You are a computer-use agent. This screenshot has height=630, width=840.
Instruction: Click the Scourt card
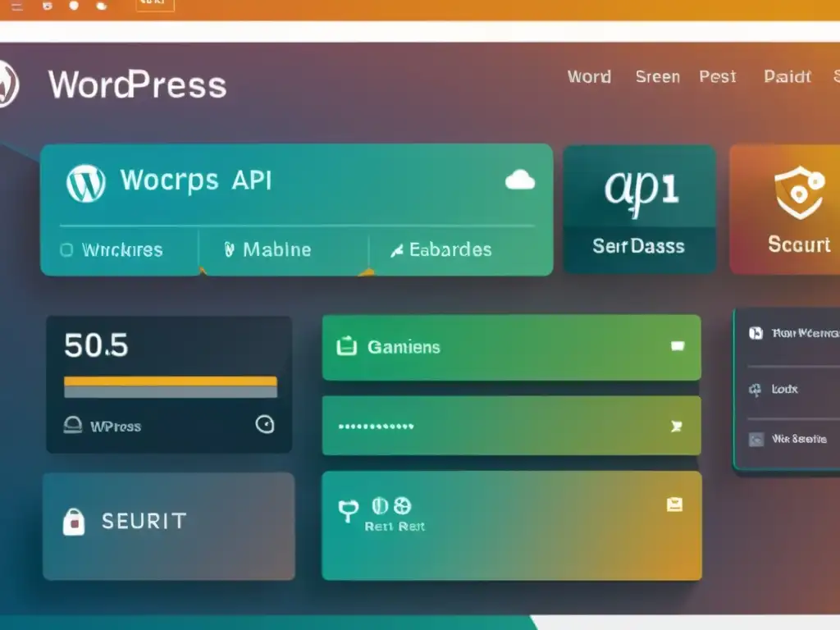(785, 209)
